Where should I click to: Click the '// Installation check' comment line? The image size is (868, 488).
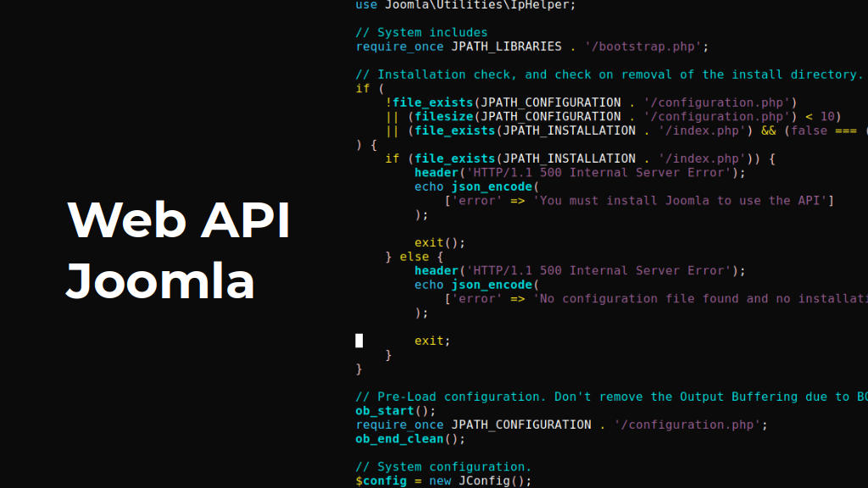[x=609, y=75]
